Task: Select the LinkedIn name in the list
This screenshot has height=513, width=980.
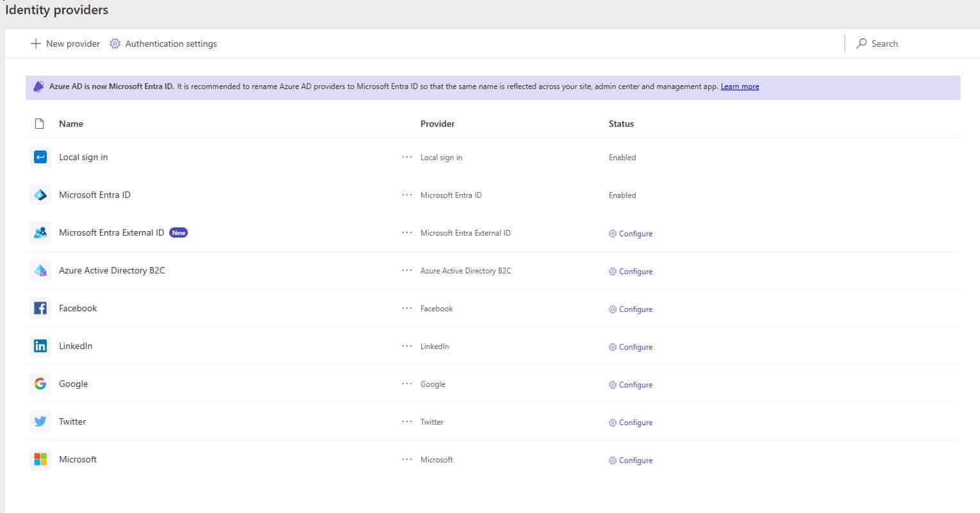Action: (76, 346)
